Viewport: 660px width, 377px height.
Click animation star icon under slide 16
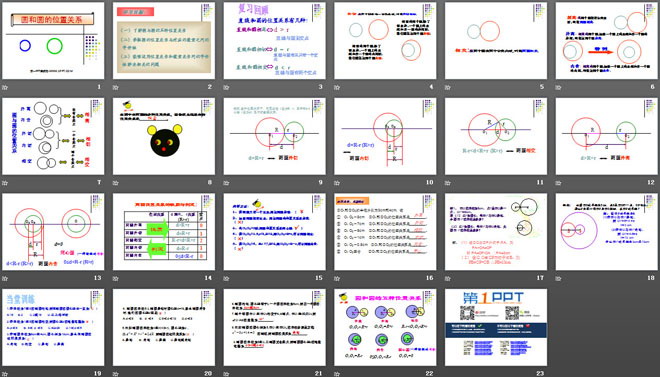(337, 279)
